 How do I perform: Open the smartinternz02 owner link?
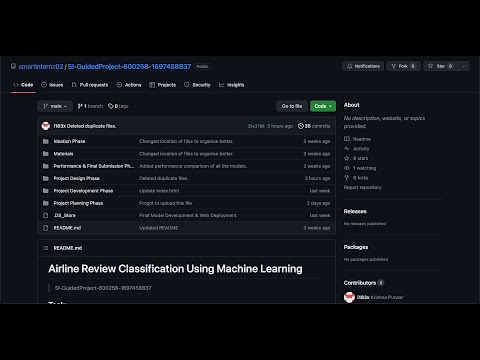(x=41, y=67)
